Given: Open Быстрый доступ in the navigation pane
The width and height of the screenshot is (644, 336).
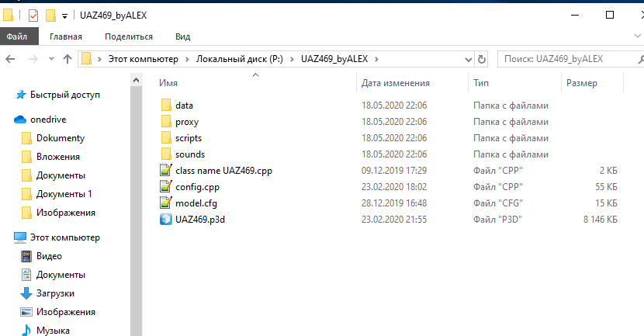Looking at the screenshot, I should [65, 95].
